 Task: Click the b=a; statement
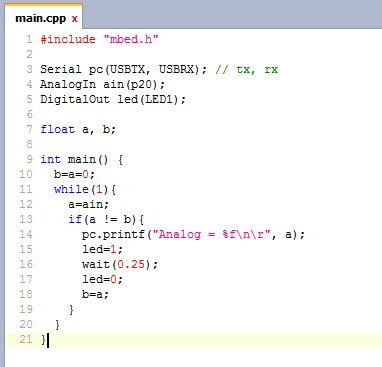pyautogui.click(x=96, y=294)
